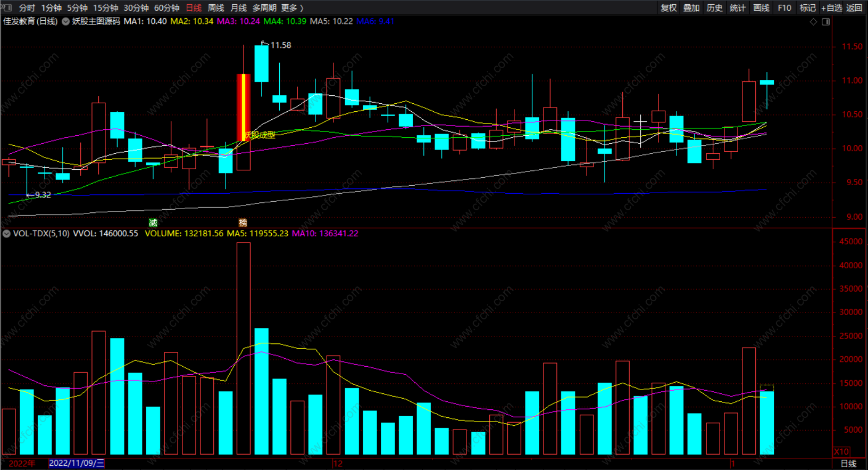Toggle the side panel icon beside the diamond
This screenshot has width=868, height=470.
[826, 22]
